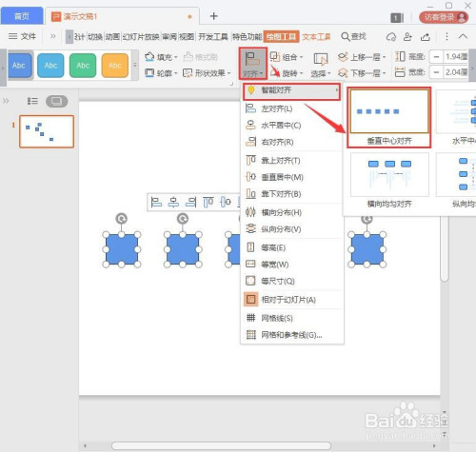
Task: Apply the orange Abc shape style
Action: click(x=115, y=66)
